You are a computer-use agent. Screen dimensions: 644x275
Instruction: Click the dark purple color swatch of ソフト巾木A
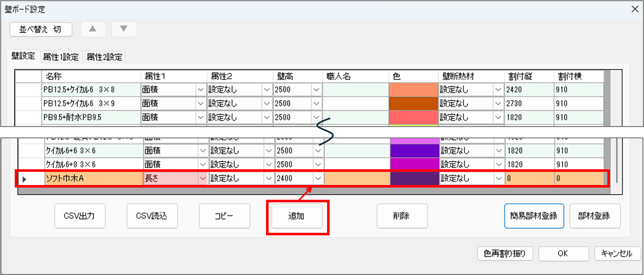point(413,179)
